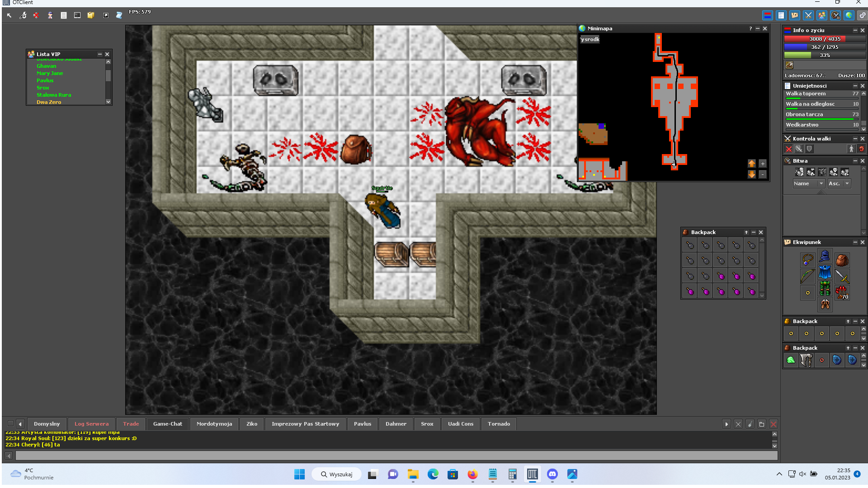
Task: Click the blue mana bar 362/1295
Action: (x=825, y=47)
